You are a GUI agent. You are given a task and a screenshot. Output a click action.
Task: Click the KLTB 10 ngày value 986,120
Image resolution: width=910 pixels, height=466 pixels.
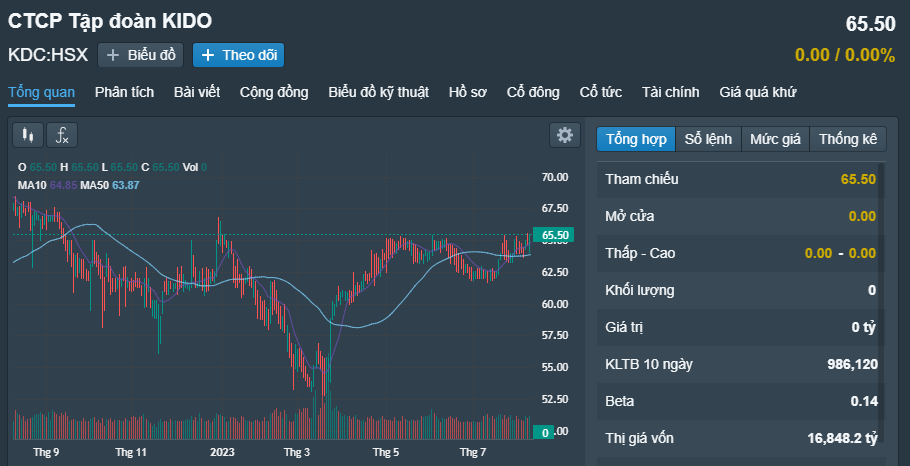pos(853,364)
